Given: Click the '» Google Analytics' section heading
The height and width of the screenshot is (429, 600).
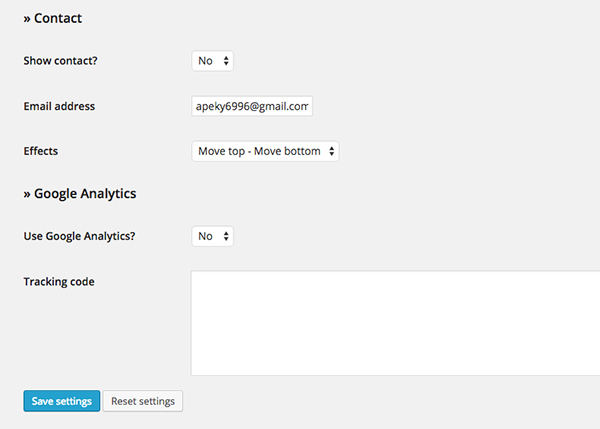Looking at the screenshot, I should pyautogui.click(x=80, y=194).
